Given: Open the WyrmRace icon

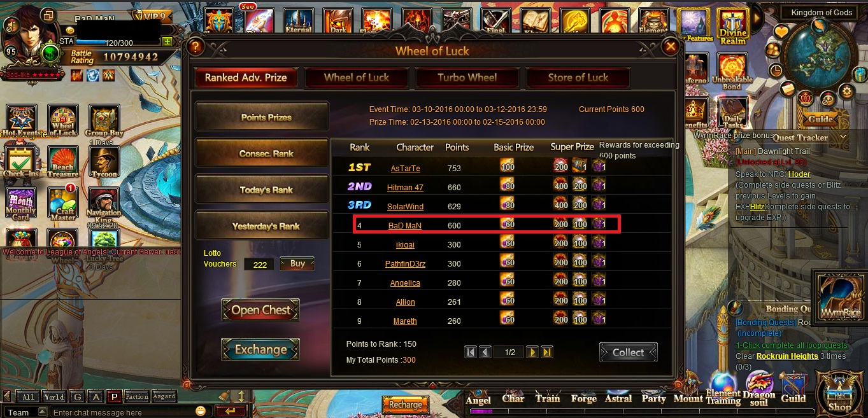Looking at the screenshot, I should [x=840, y=297].
